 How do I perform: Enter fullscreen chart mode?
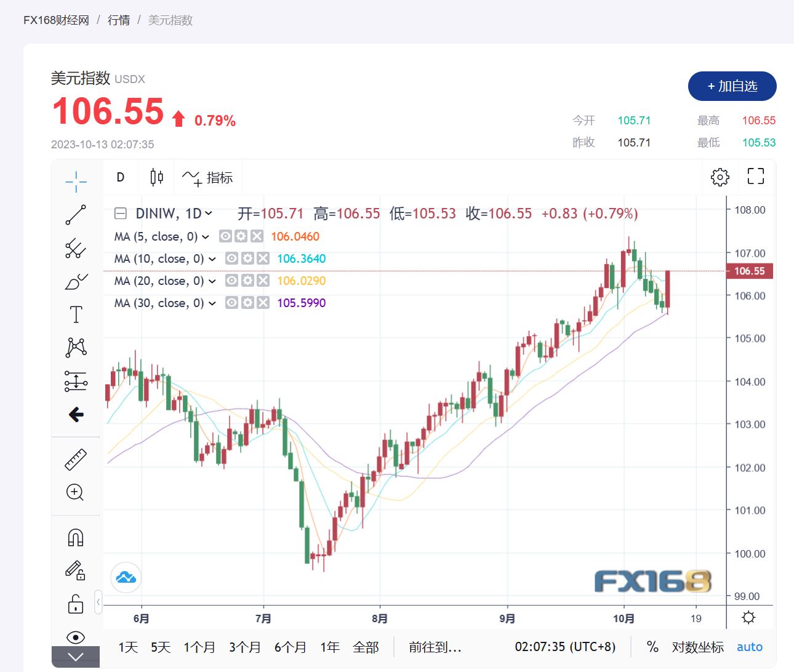(755, 177)
